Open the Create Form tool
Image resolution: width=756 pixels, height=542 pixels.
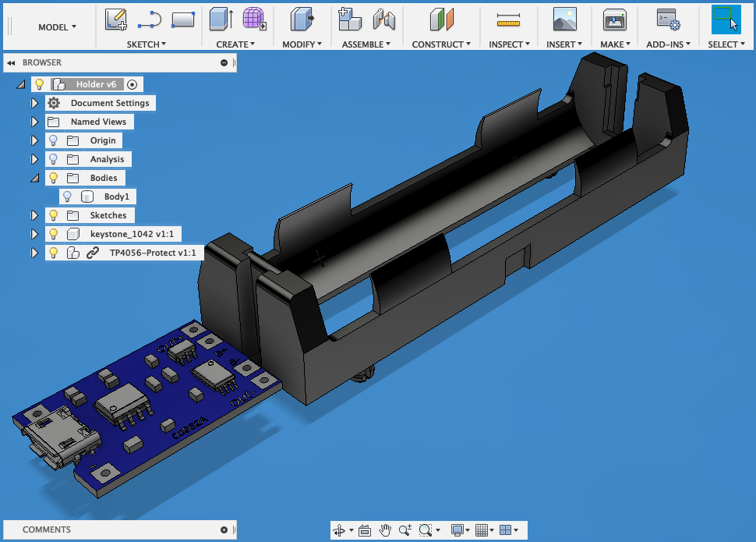[x=253, y=19]
